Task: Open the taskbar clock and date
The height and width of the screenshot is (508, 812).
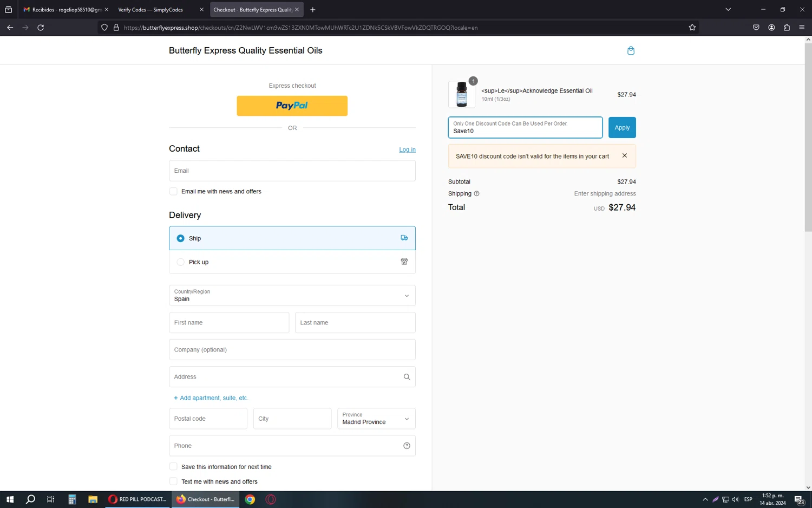Action: pos(772,499)
